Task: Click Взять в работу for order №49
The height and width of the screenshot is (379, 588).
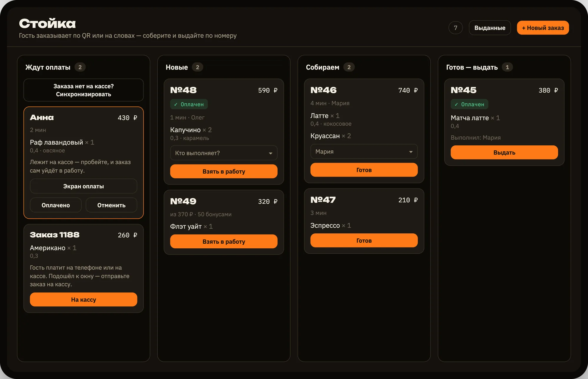Action: tap(224, 241)
